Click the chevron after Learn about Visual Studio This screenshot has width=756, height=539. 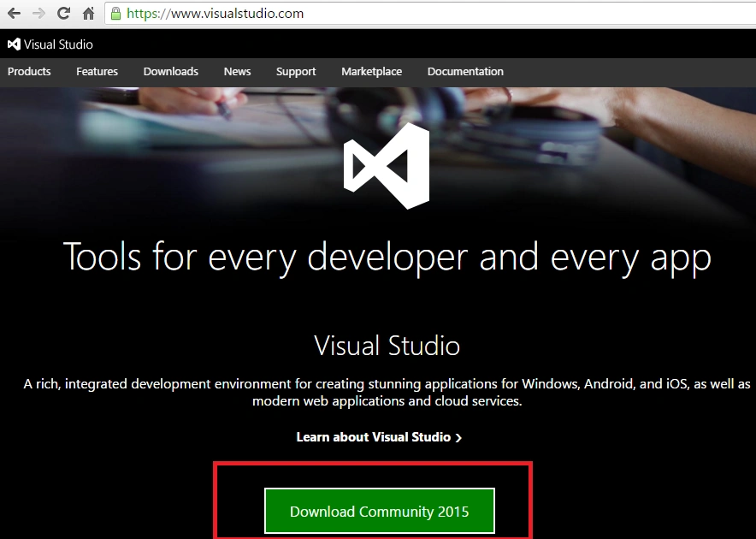(458, 438)
